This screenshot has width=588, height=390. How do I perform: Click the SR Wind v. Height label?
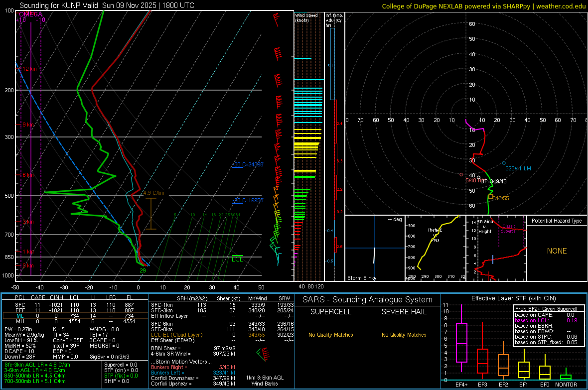tap(485, 227)
